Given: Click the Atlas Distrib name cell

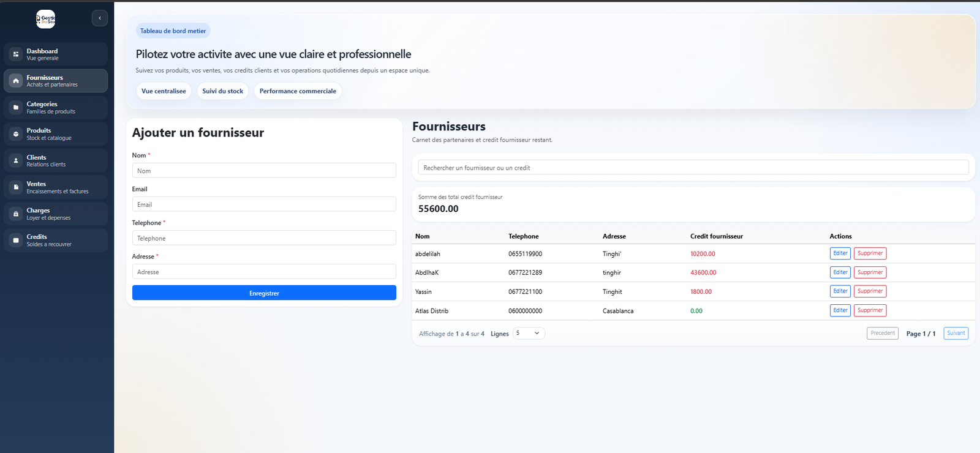Looking at the screenshot, I should tap(432, 311).
